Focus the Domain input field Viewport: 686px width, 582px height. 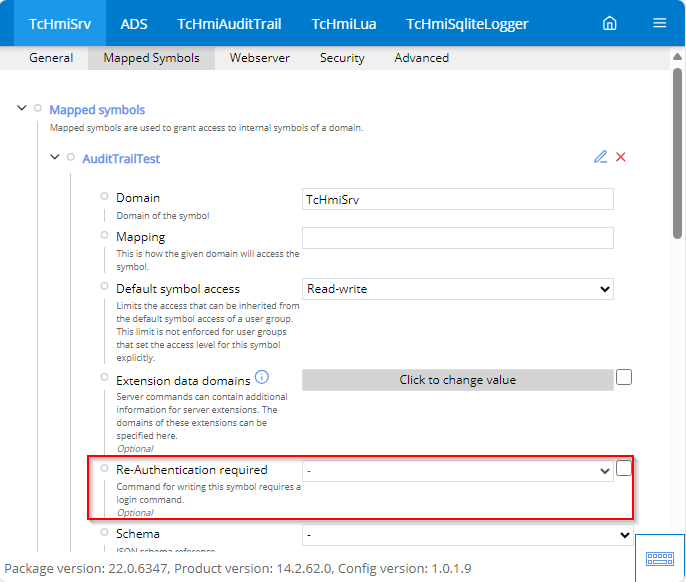[x=458, y=200]
